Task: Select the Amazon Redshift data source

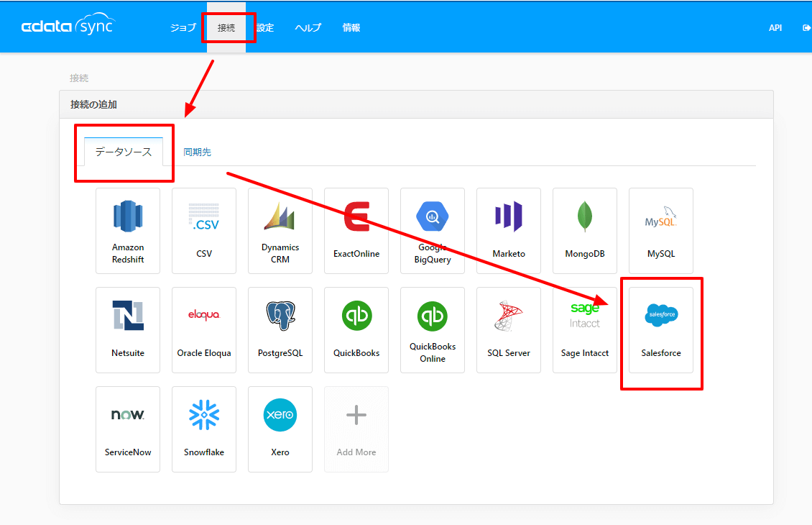Action: coord(128,231)
